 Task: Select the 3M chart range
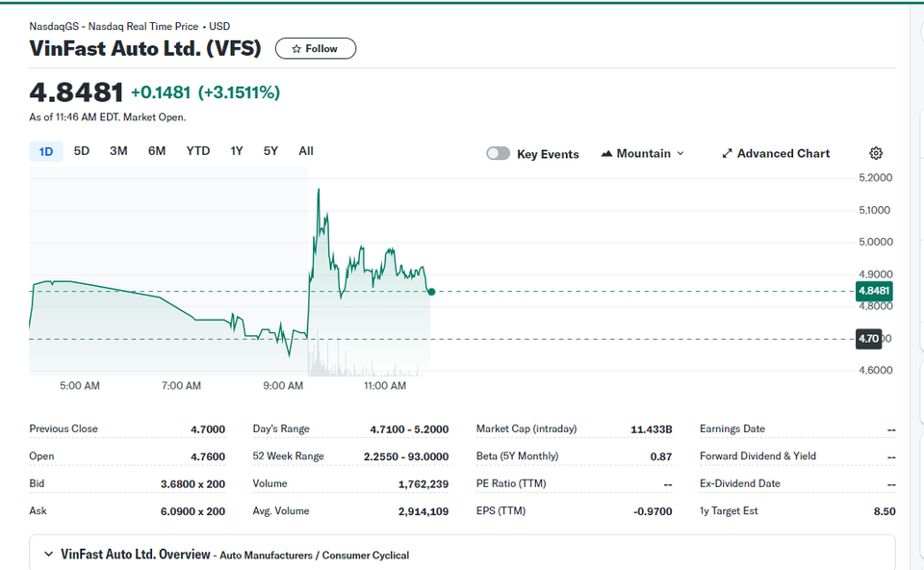point(118,151)
